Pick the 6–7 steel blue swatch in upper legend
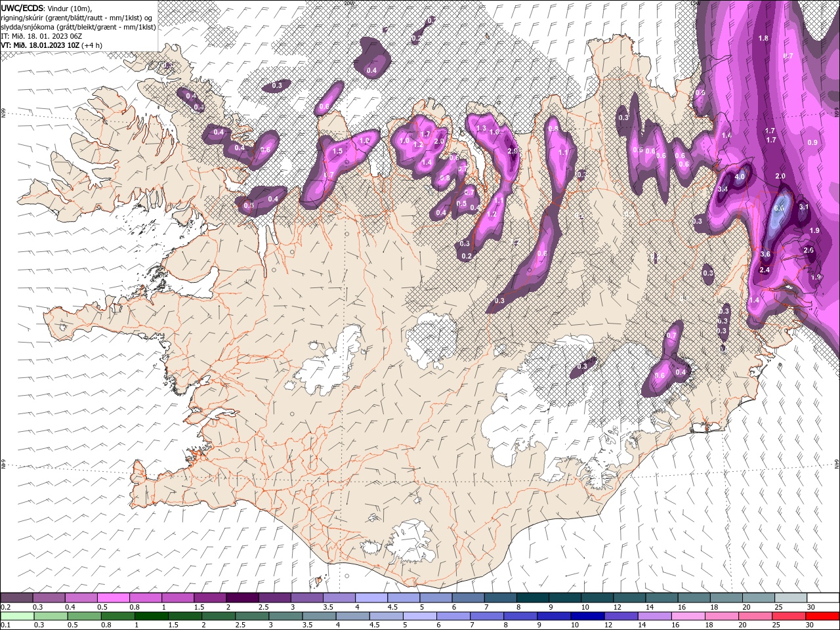 point(469,598)
